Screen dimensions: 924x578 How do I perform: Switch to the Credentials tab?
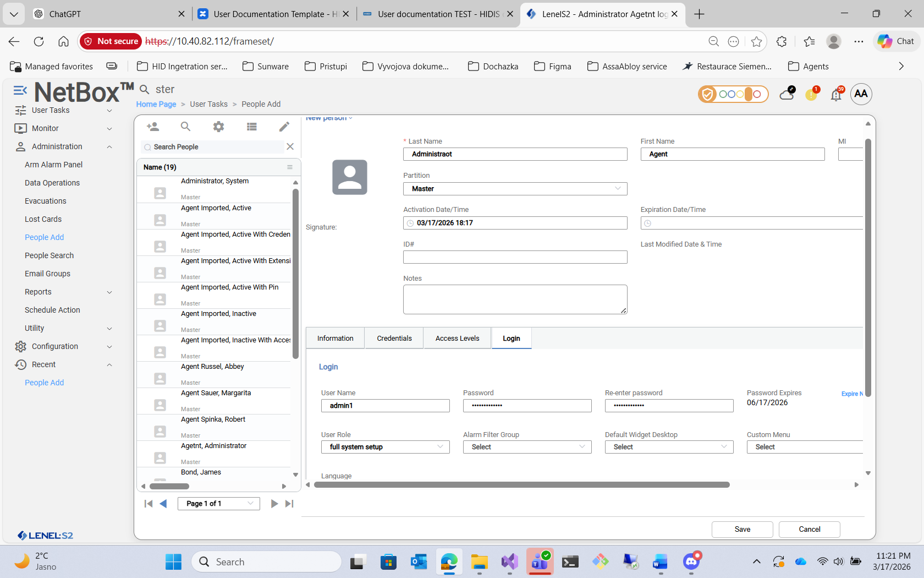[394, 339]
